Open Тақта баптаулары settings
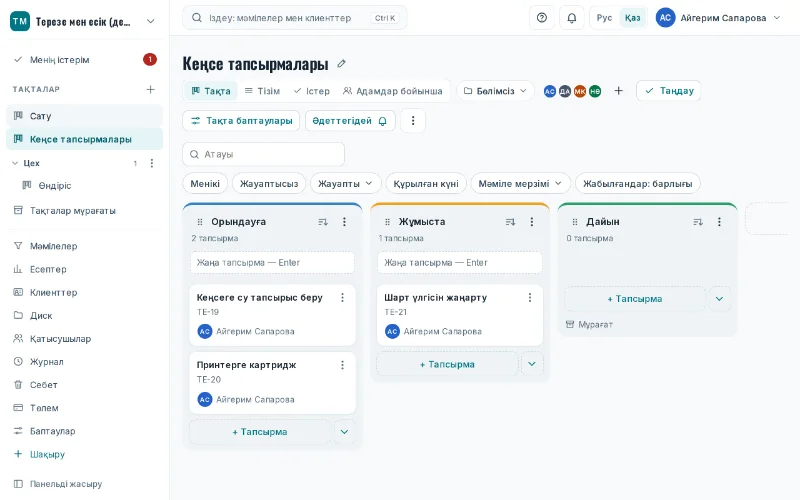The image size is (800, 500). (x=241, y=121)
